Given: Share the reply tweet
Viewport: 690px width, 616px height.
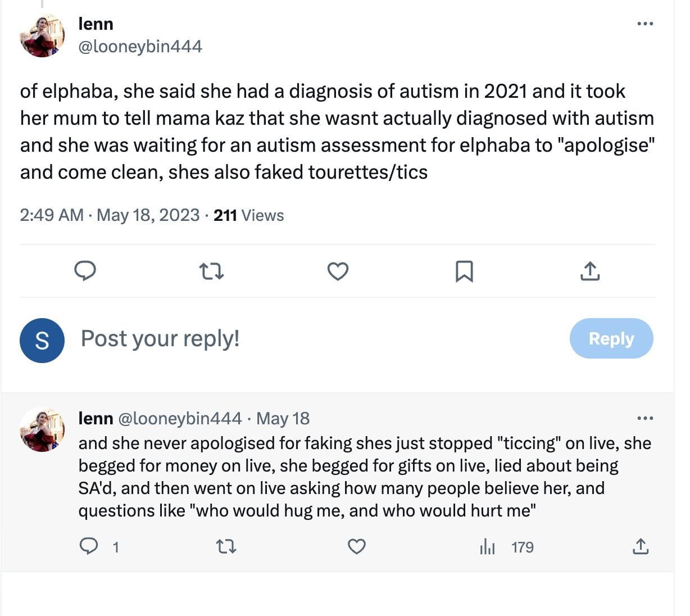Looking at the screenshot, I should coord(641,545).
